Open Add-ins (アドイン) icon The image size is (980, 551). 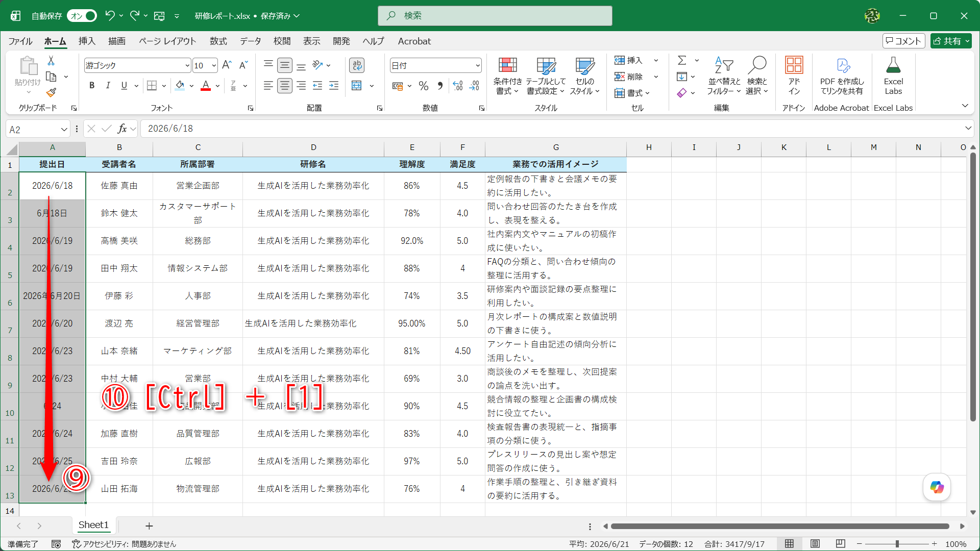794,76
